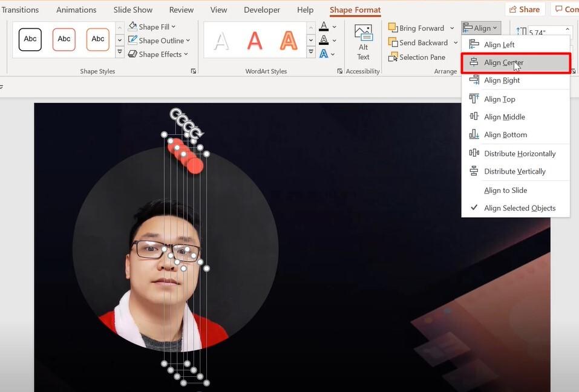Screen dimensions: 579x392
Task: Expand the Bring Forward dropdown arrow
Action: tap(451, 27)
